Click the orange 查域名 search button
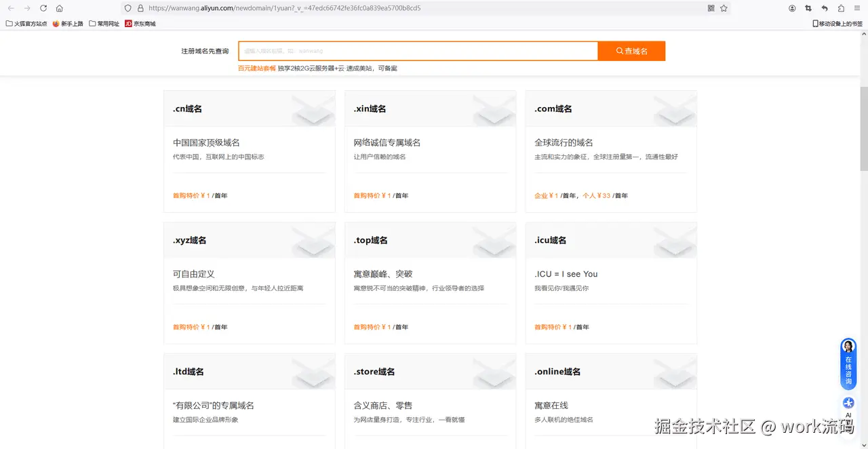Screen dimensions: 868x449 point(631,51)
